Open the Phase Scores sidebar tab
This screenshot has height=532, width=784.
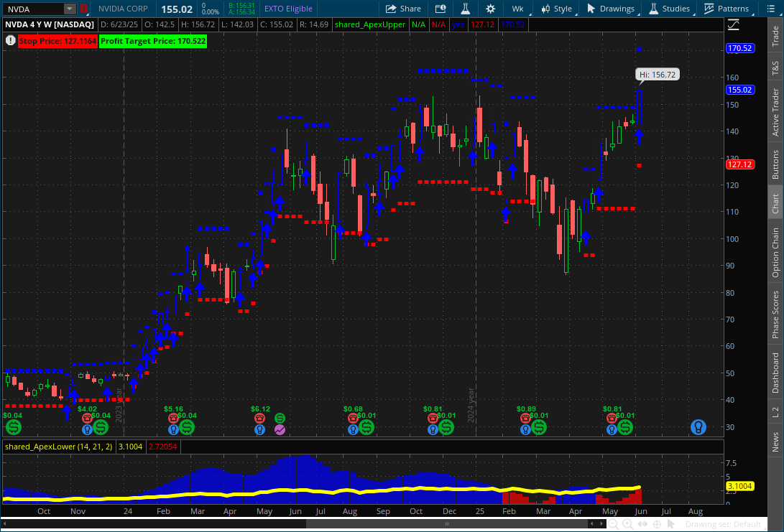coord(775,314)
